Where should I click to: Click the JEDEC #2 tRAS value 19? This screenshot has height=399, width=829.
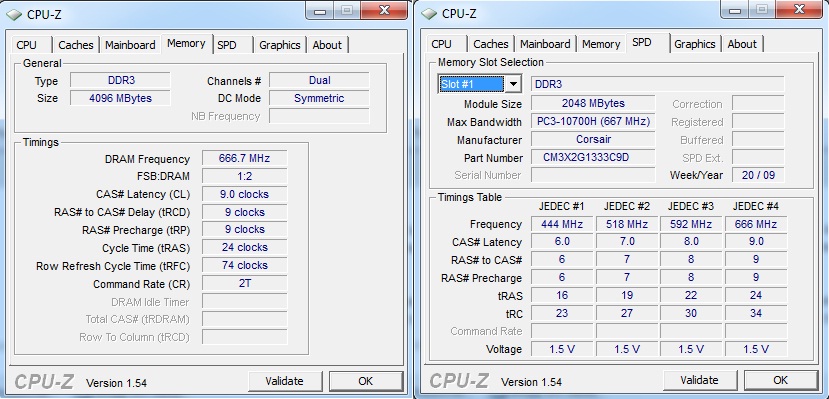point(627,295)
